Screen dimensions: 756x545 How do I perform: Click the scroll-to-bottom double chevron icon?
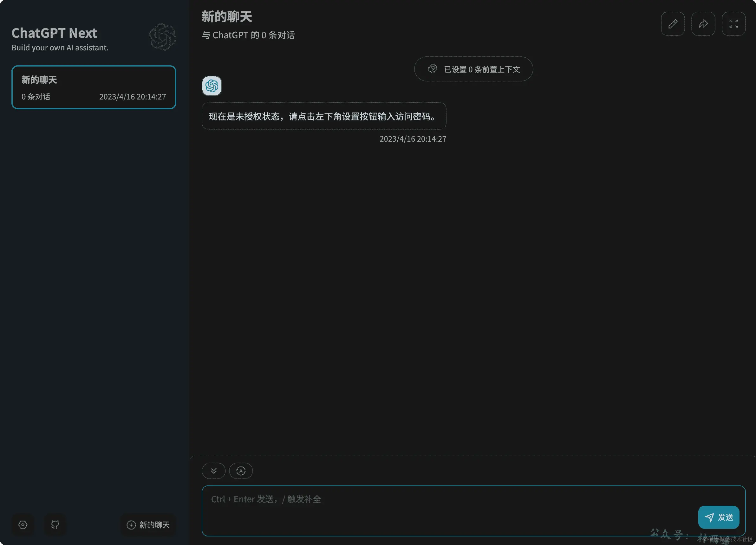coord(214,471)
